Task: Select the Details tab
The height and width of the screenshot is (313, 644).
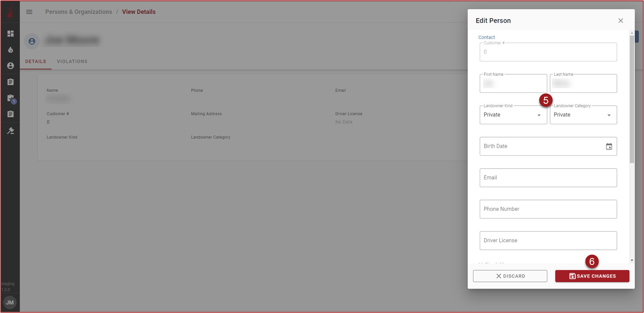Action: tap(36, 61)
